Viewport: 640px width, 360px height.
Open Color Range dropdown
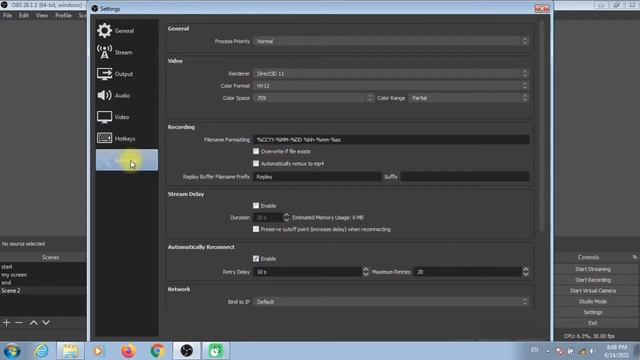point(469,98)
